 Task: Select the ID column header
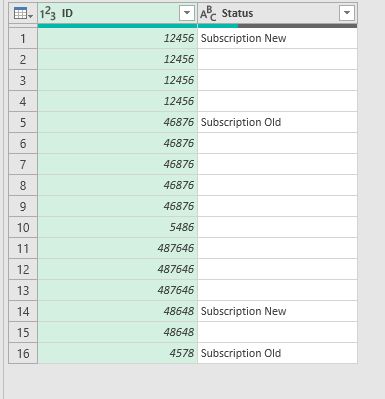(118, 14)
